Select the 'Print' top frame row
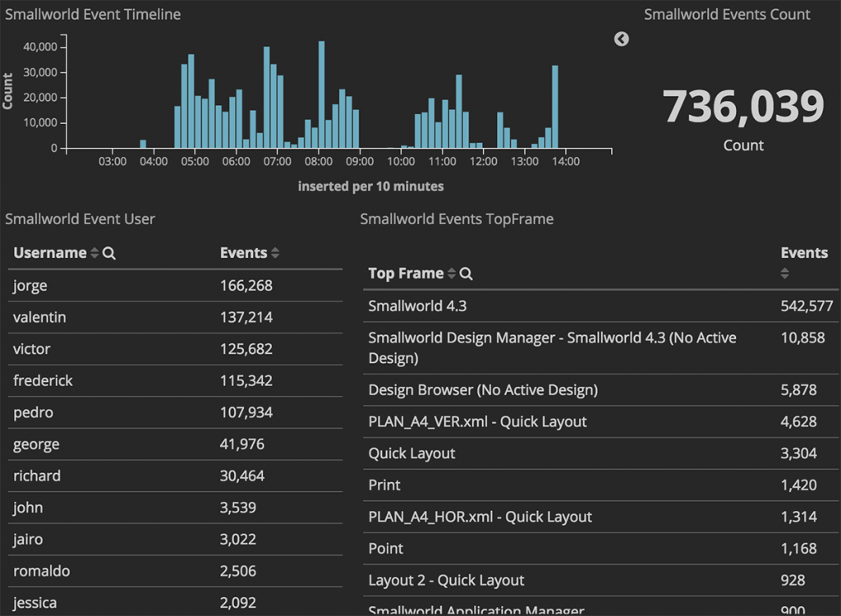Image resolution: width=841 pixels, height=616 pixels. pos(600,485)
